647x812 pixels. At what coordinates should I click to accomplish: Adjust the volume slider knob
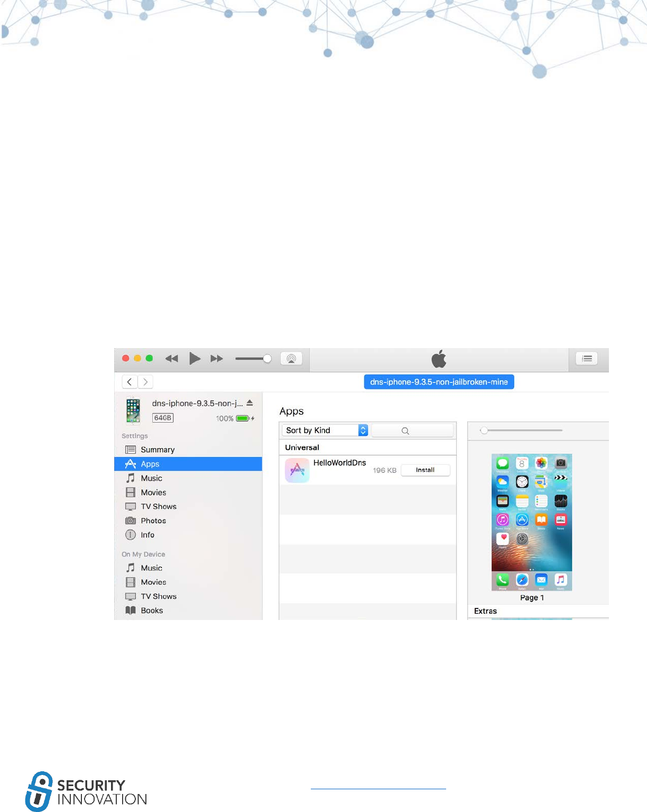(267, 359)
